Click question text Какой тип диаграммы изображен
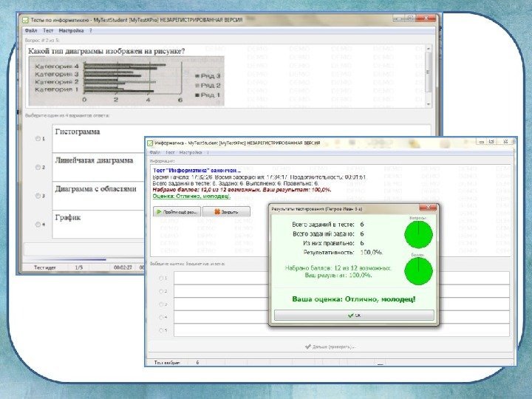Screen dimensions: 532x399 (106, 51)
